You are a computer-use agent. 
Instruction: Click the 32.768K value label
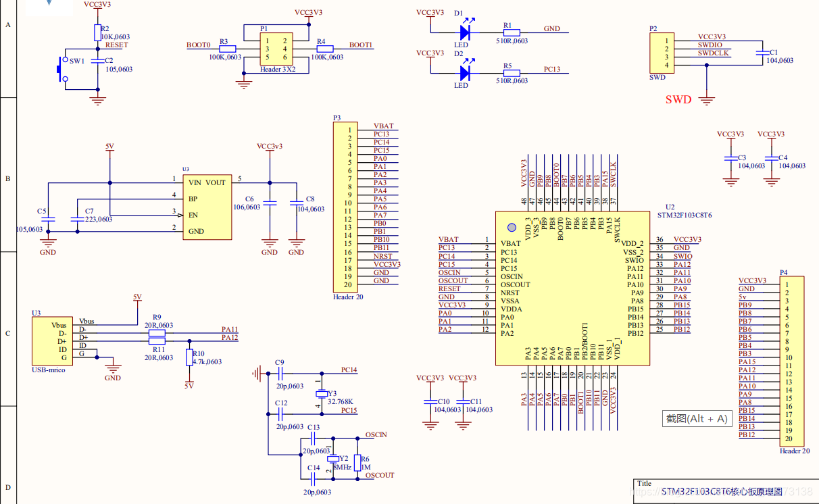tap(341, 401)
